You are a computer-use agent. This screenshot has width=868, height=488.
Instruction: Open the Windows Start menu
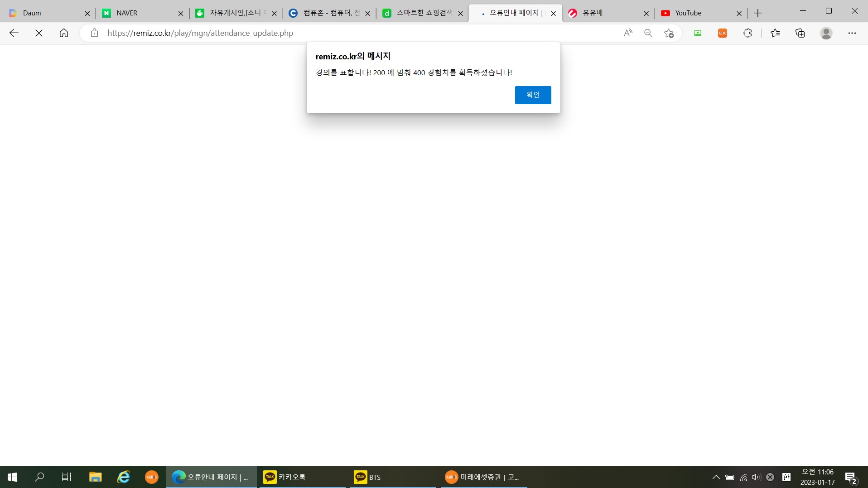(12, 477)
